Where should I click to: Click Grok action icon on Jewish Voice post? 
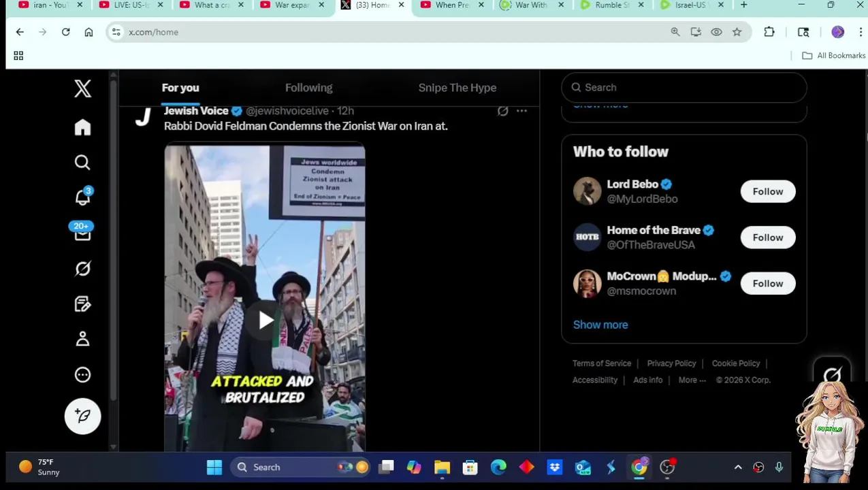click(x=502, y=111)
